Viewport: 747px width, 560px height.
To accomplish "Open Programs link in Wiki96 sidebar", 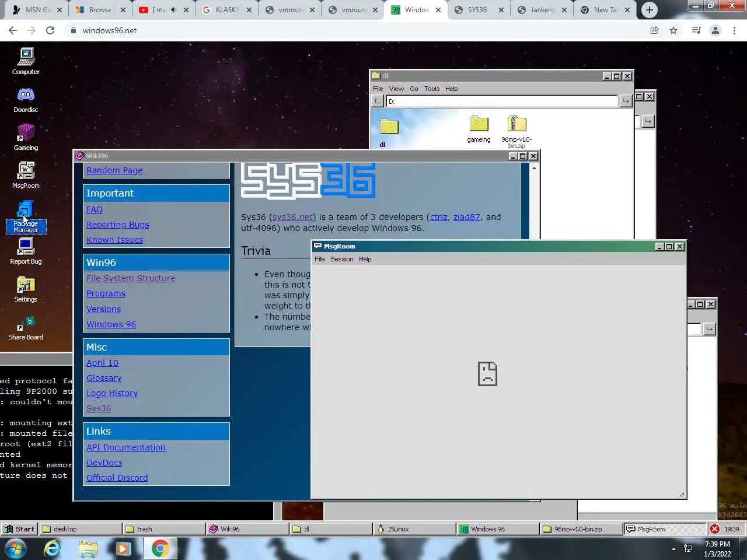I will click(106, 293).
